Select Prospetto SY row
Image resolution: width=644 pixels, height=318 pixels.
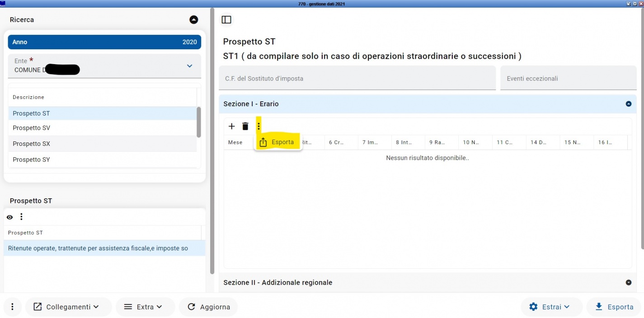(x=103, y=159)
